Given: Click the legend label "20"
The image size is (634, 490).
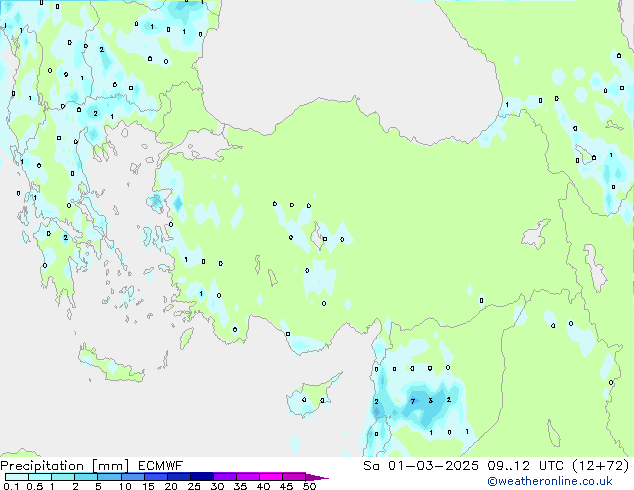Looking at the screenshot, I should point(171,486).
